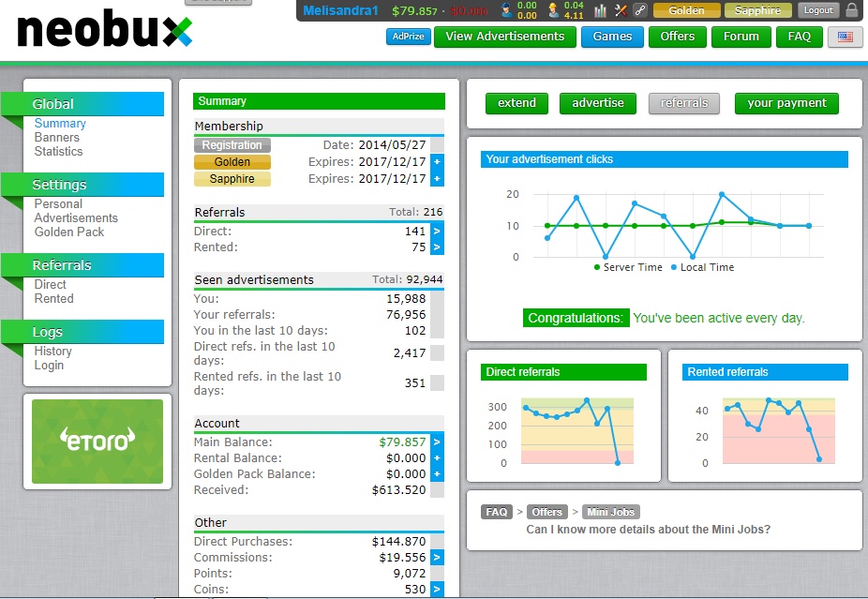868x599 pixels.
Task: Open 'Can I know more details about the Mini Jobs?'
Action: [x=649, y=530]
